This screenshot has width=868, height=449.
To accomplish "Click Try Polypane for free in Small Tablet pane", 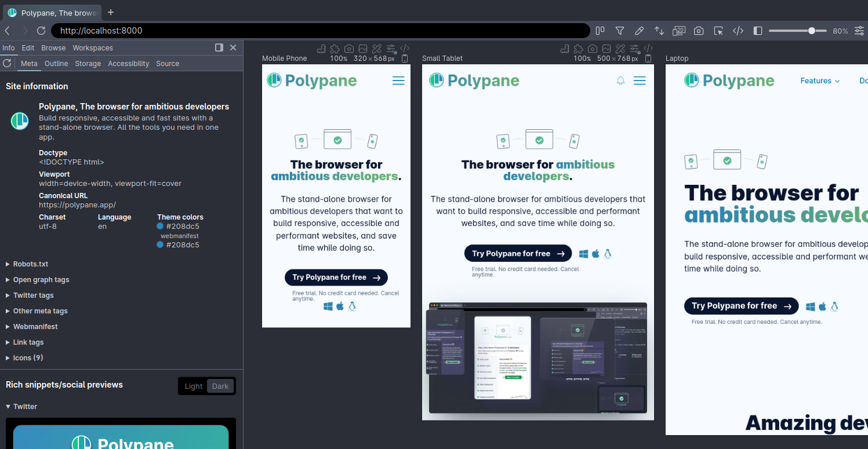I will pos(518,253).
